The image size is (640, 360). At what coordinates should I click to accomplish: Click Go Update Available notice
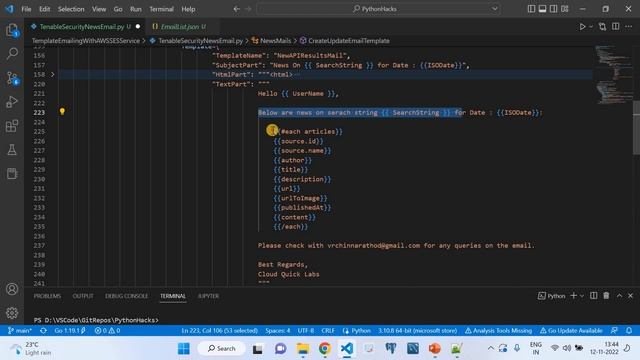[x=571, y=331]
